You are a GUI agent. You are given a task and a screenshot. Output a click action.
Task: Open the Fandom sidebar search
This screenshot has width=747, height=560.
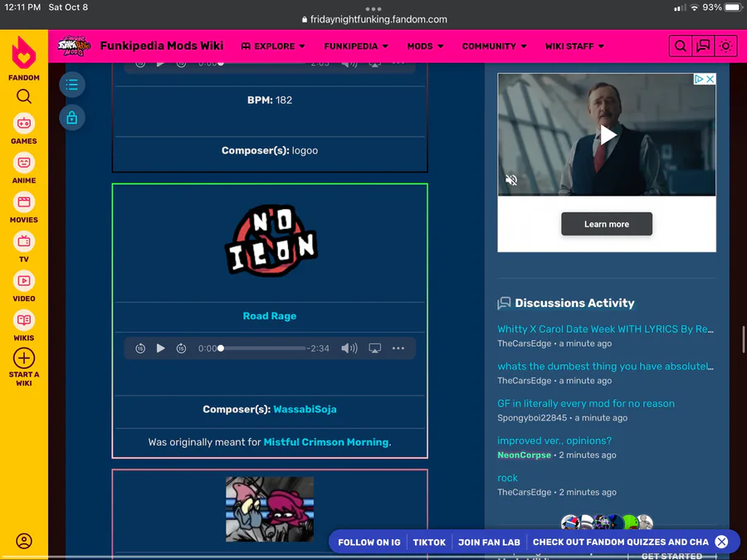(x=24, y=97)
